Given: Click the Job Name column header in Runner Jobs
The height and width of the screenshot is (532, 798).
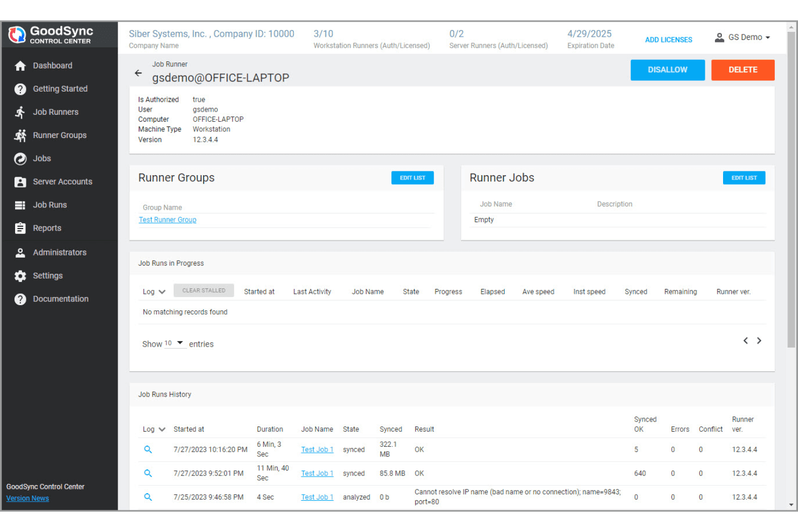Looking at the screenshot, I should click(496, 204).
